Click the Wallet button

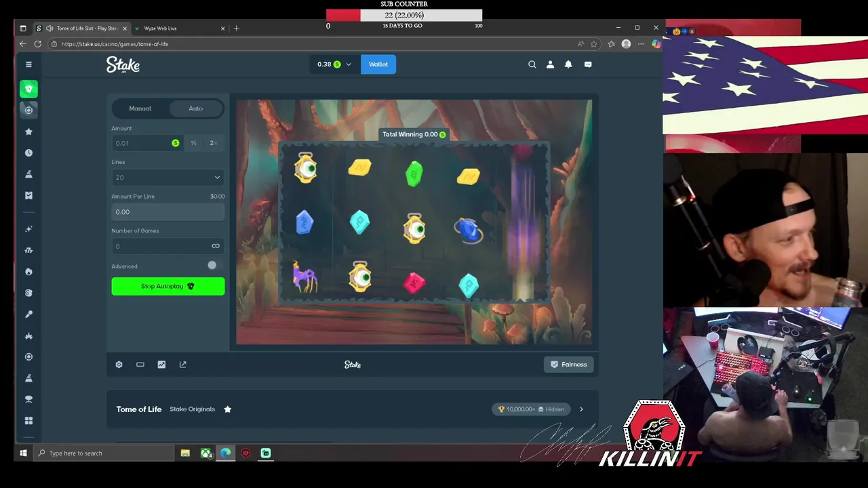coord(378,64)
